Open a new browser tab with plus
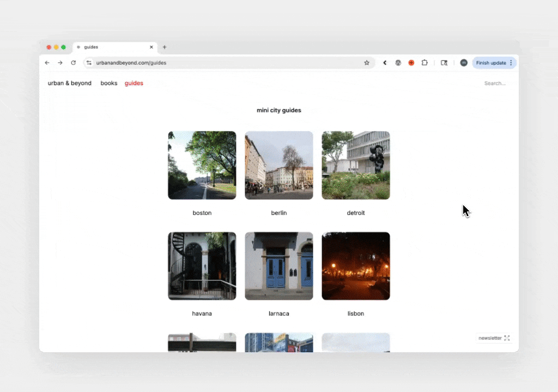558x392 pixels. 165,47
